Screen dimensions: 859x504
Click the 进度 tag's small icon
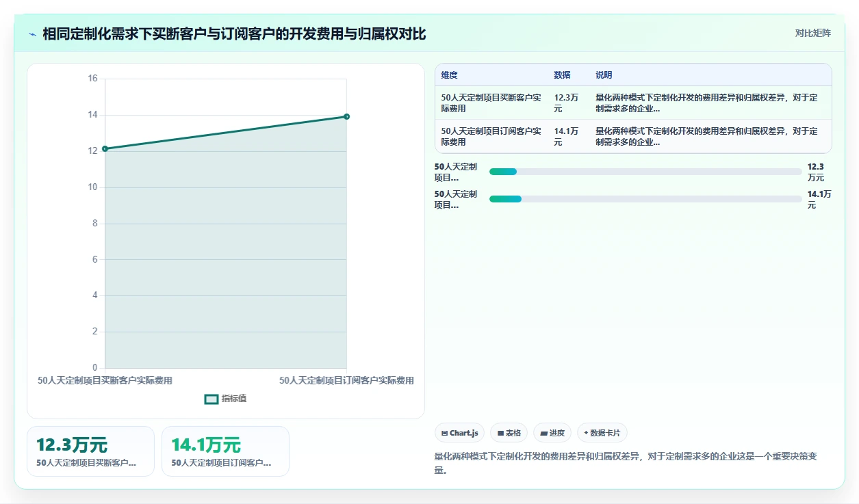coord(543,433)
